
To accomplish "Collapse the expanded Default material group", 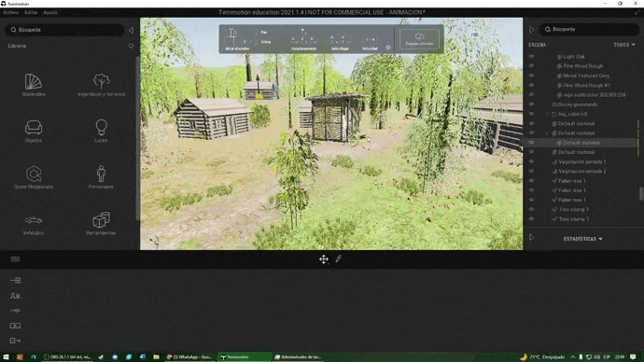I will point(547,133).
